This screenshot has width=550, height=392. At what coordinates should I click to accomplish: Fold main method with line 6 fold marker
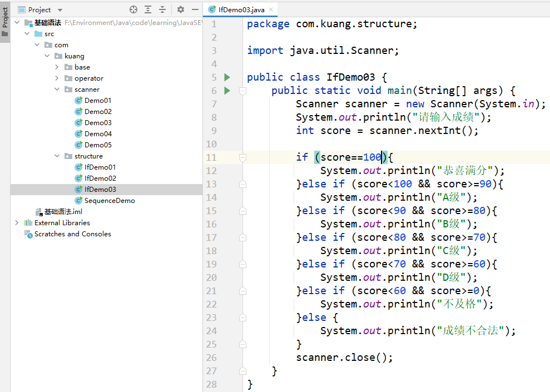pos(242,91)
